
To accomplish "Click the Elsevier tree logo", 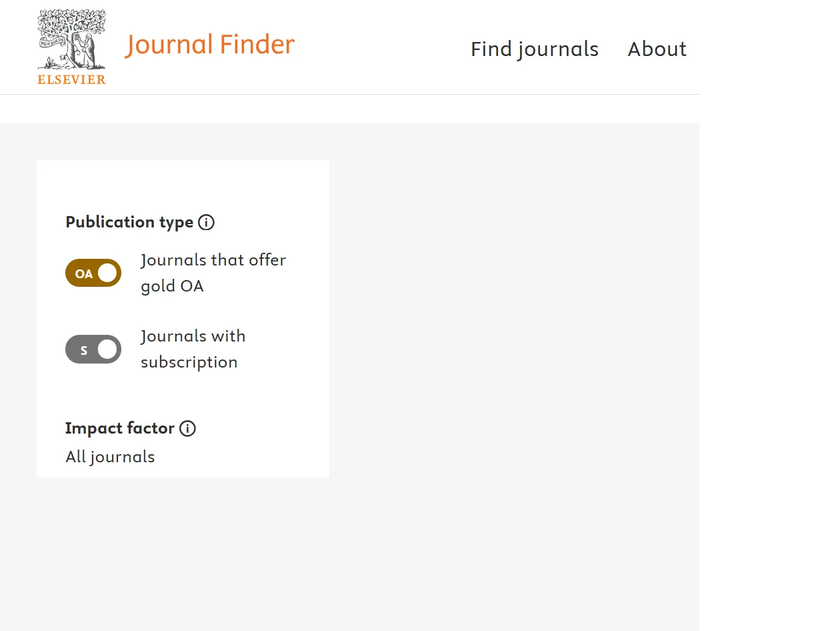I will [x=71, y=40].
